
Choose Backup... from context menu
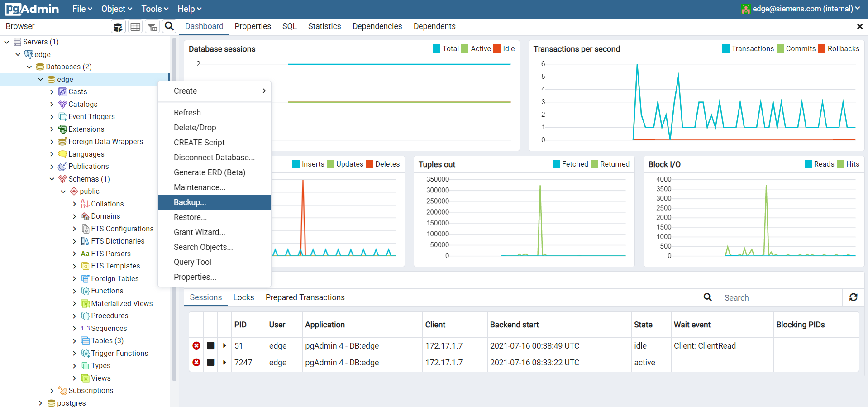coord(215,202)
